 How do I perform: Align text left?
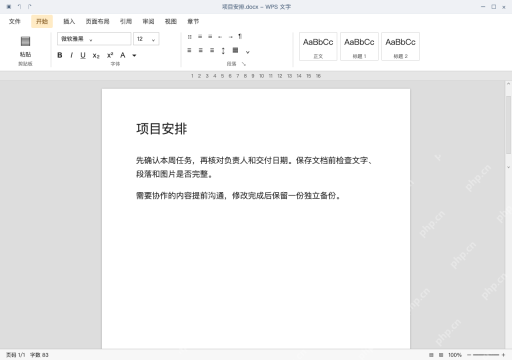point(189,50)
